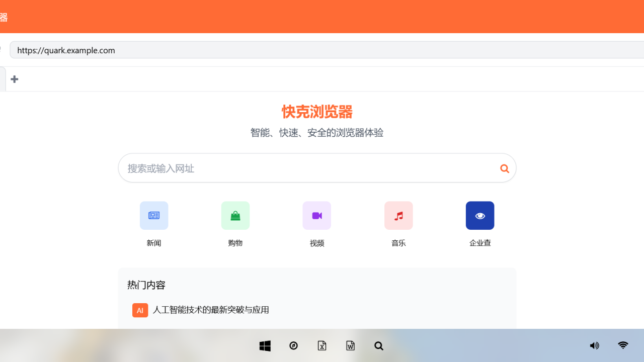Add a new tab with plus button

15,79
